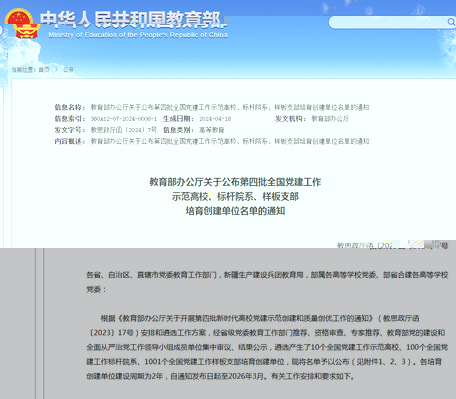
Task: Click the paragraph line beginning 根据《教育部办公厅关于开展
Action: click(260, 318)
